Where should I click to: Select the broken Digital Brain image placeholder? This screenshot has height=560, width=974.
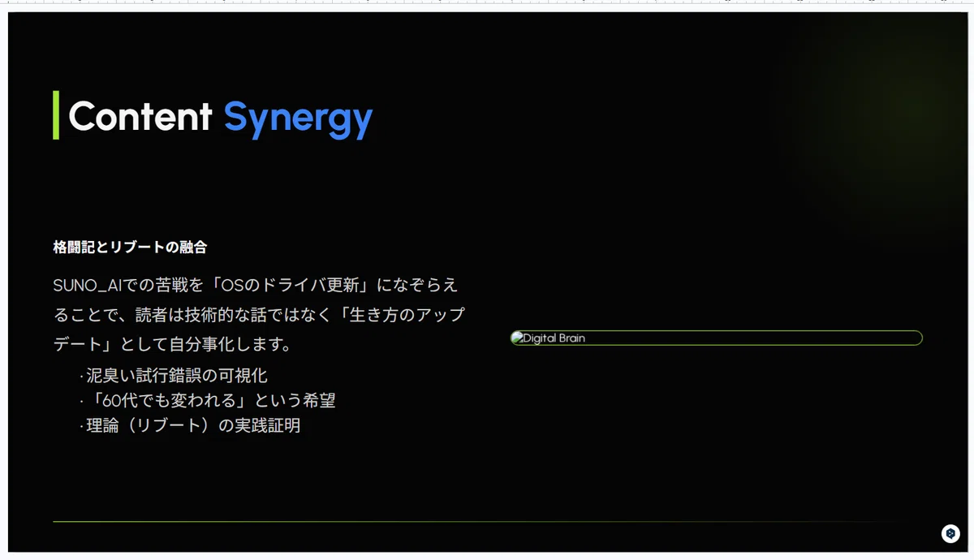click(x=716, y=338)
